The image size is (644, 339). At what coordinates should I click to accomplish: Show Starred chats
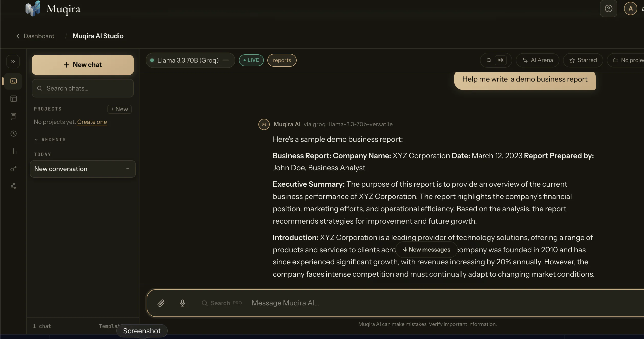pos(583,60)
